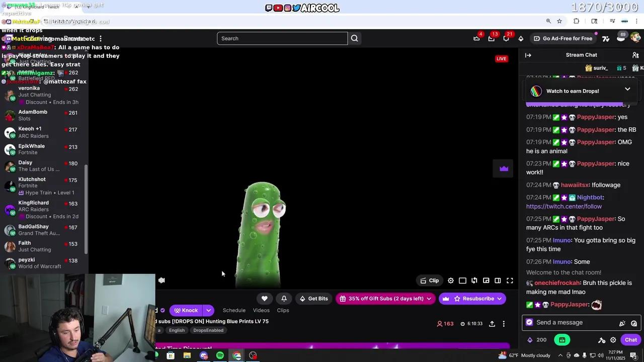This screenshot has width=644, height=362.
Task: Open browser extensions puzzle icon
Action: 577,21
